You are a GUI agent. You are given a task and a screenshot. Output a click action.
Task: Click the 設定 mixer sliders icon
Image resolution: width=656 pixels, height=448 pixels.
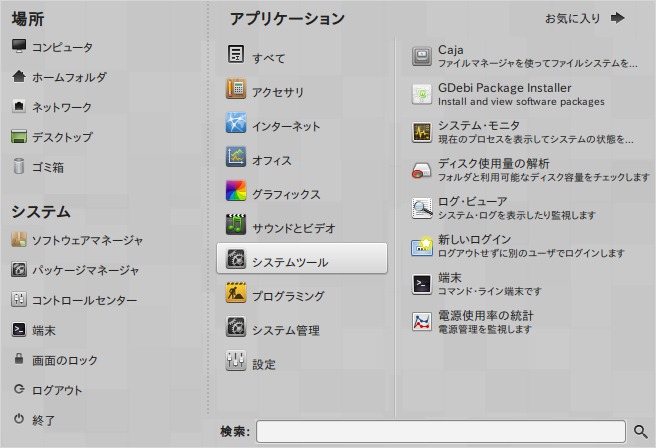[x=236, y=361]
